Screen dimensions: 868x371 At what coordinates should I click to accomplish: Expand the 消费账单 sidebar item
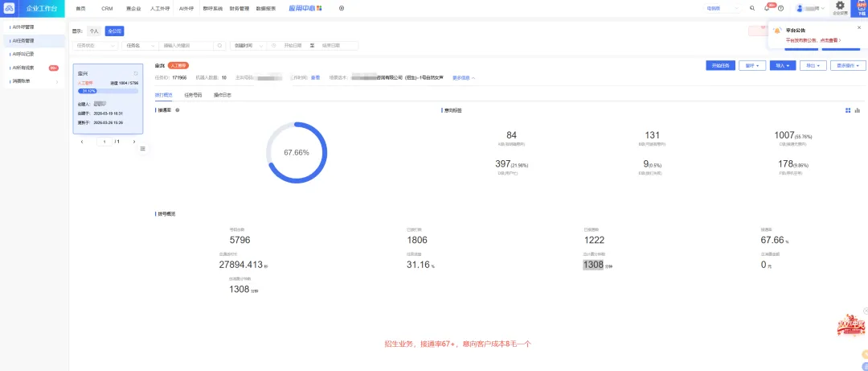(35, 81)
